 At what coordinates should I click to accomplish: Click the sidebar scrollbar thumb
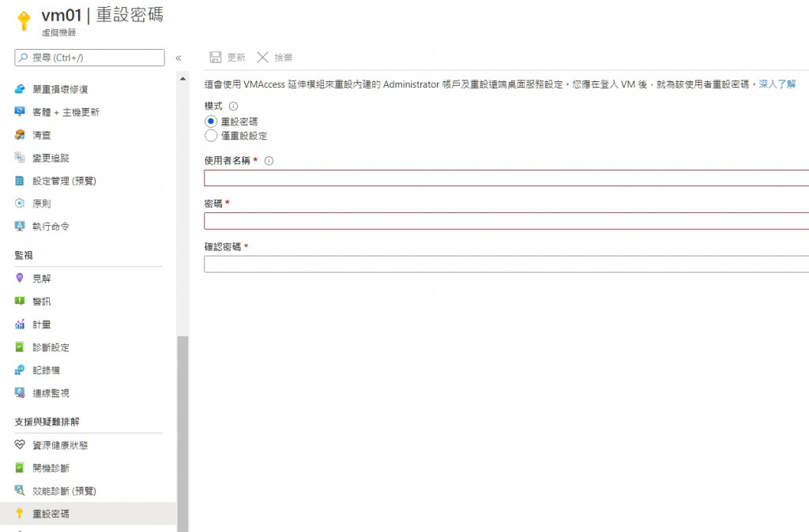tap(182, 433)
